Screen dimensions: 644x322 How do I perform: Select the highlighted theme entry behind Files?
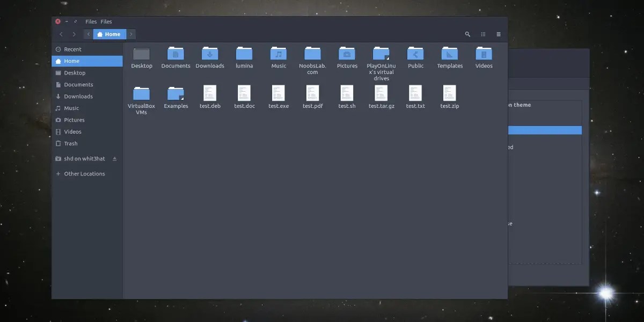pyautogui.click(x=545, y=130)
